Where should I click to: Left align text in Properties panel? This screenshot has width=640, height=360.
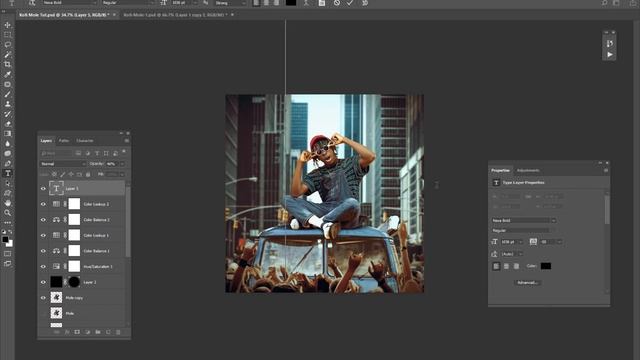click(496, 266)
